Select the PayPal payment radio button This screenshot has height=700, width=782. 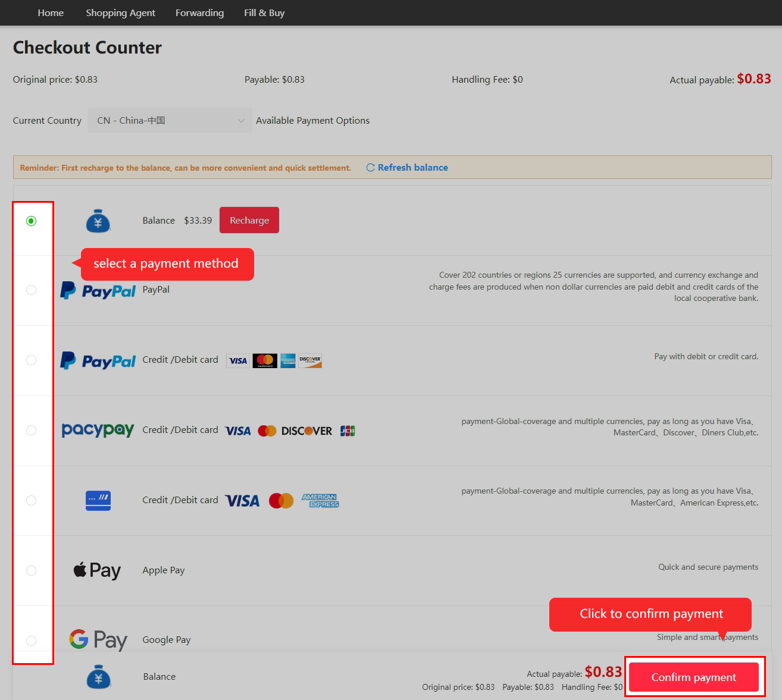32,290
